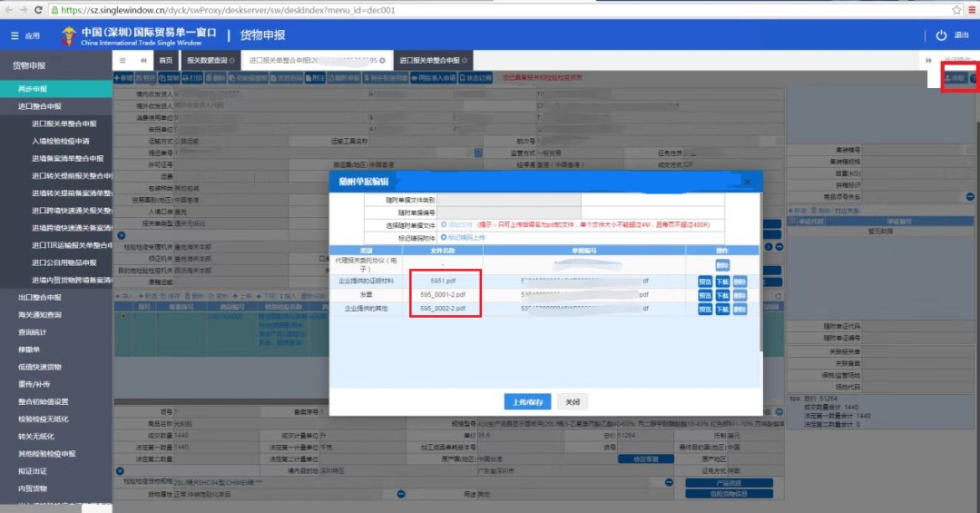Click the 打印 print toolbar button

click(192, 78)
